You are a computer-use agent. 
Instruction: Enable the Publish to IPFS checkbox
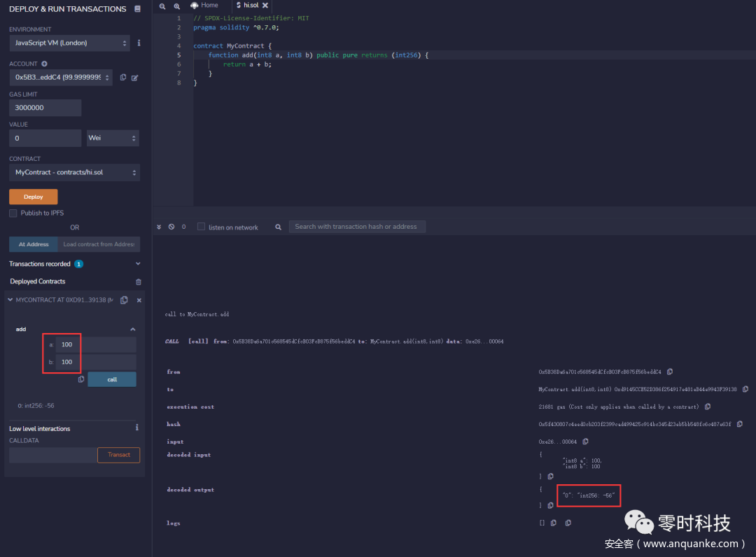point(13,213)
